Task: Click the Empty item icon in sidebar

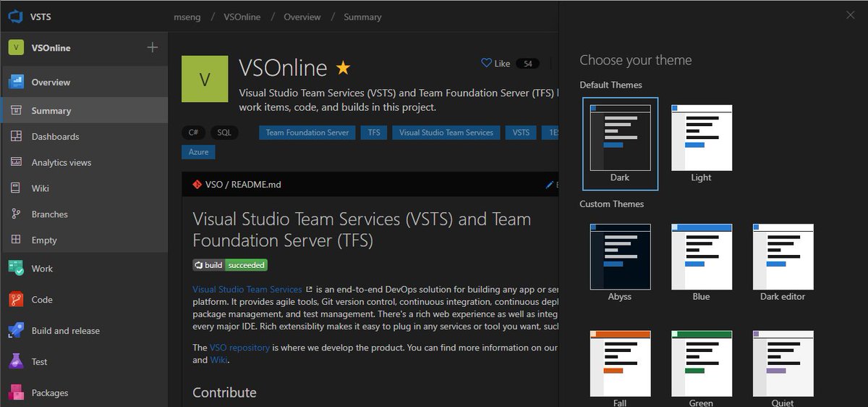Action: click(x=16, y=240)
